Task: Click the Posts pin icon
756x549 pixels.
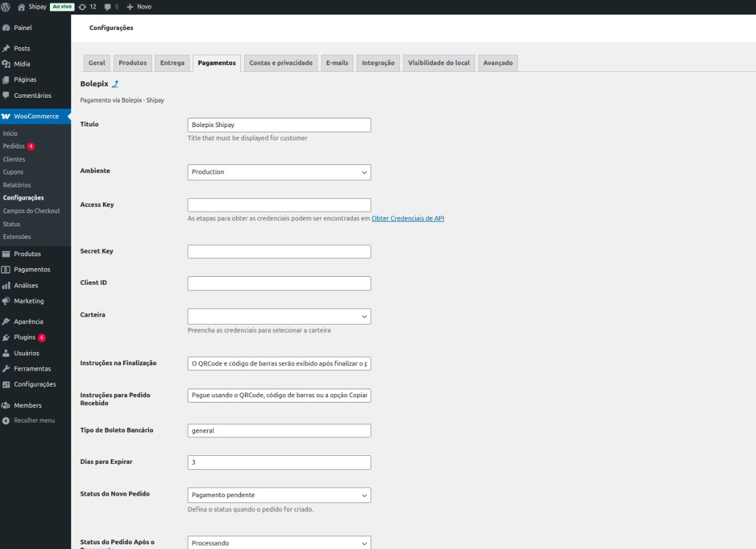Action: coord(6,48)
